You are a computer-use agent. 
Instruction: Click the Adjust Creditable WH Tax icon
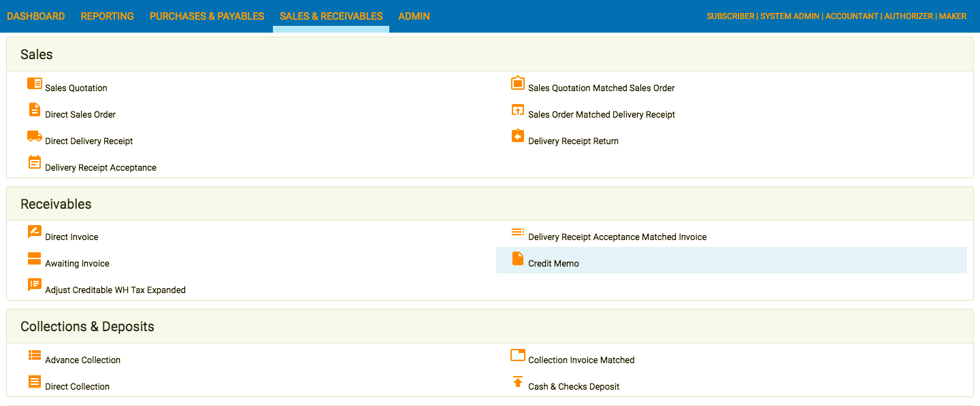(x=35, y=285)
